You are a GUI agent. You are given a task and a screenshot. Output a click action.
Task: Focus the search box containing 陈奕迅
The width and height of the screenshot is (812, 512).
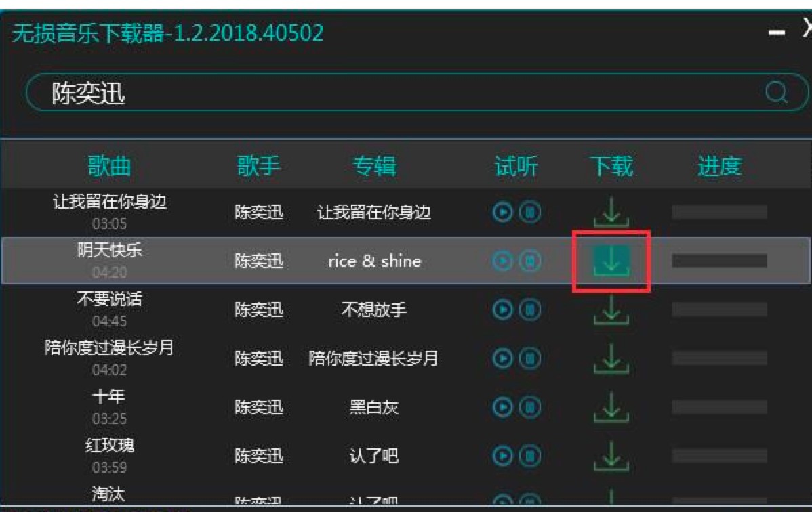point(417,93)
